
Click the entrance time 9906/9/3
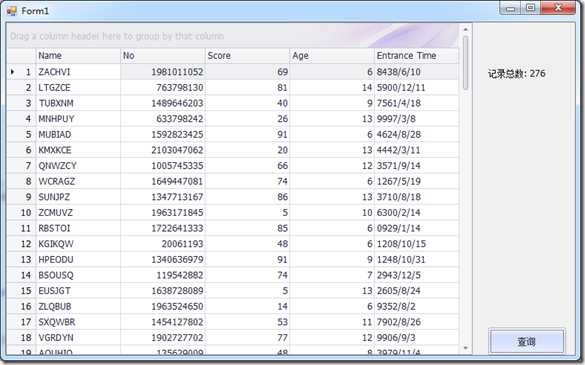(417, 338)
